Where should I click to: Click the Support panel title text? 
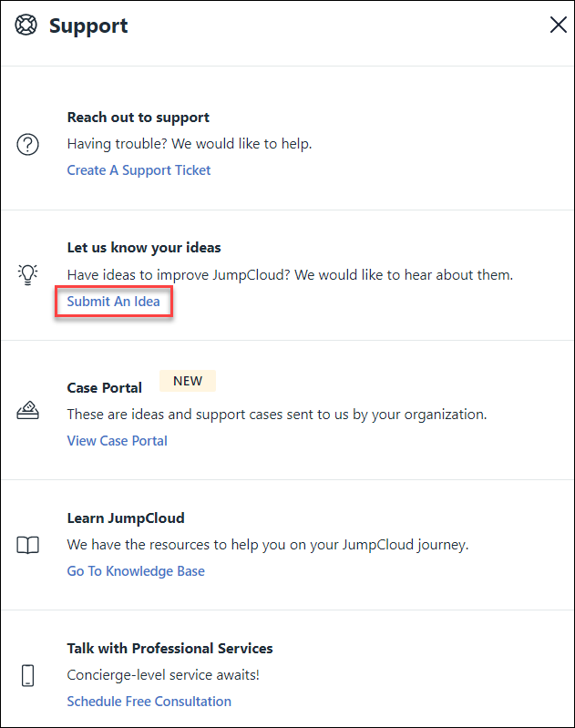(88, 26)
